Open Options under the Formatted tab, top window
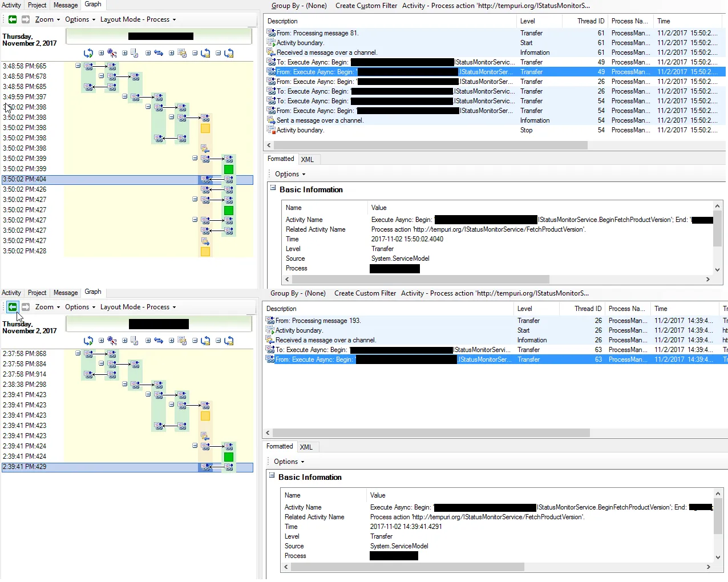Viewport: 728px width, 582px height. click(x=290, y=174)
